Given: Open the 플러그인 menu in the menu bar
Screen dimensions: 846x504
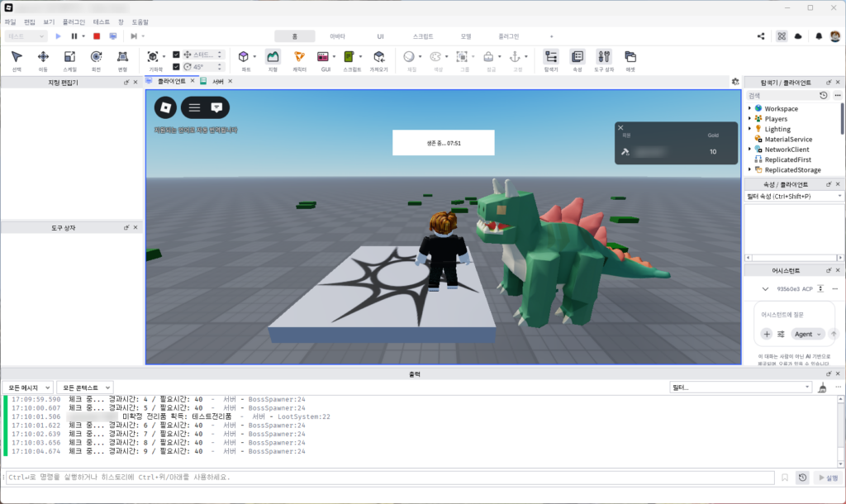Looking at the screenshot, I should click(74, 22).
